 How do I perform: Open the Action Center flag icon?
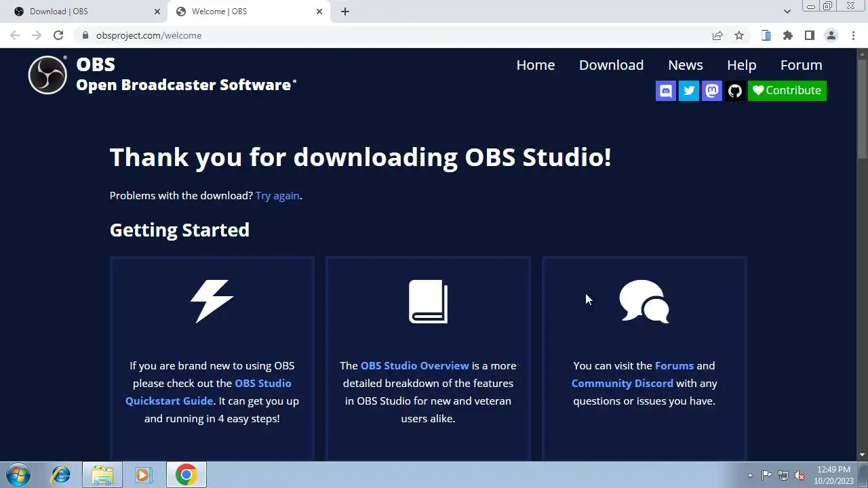tap(766, 476)
